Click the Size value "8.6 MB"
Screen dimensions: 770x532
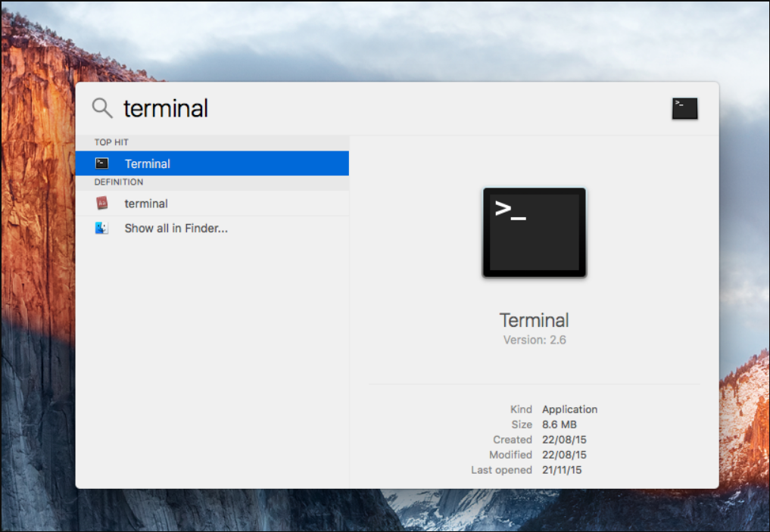click(560, 425)
